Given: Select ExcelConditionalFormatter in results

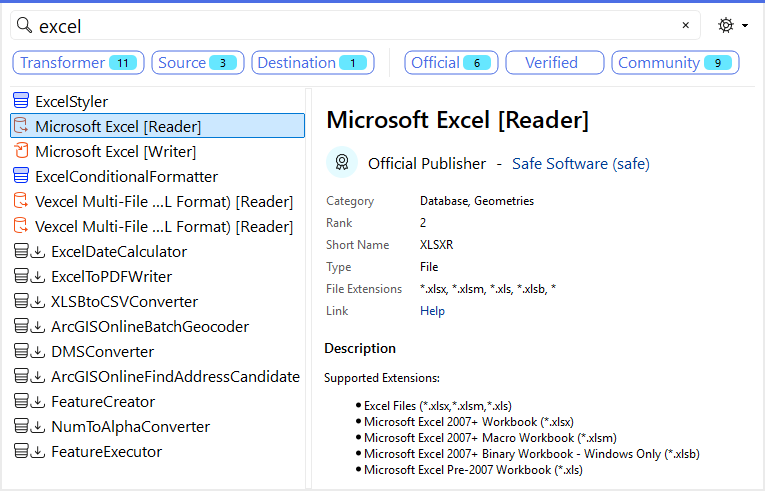Looking at the screenshot, I should [x=158, y=176].
